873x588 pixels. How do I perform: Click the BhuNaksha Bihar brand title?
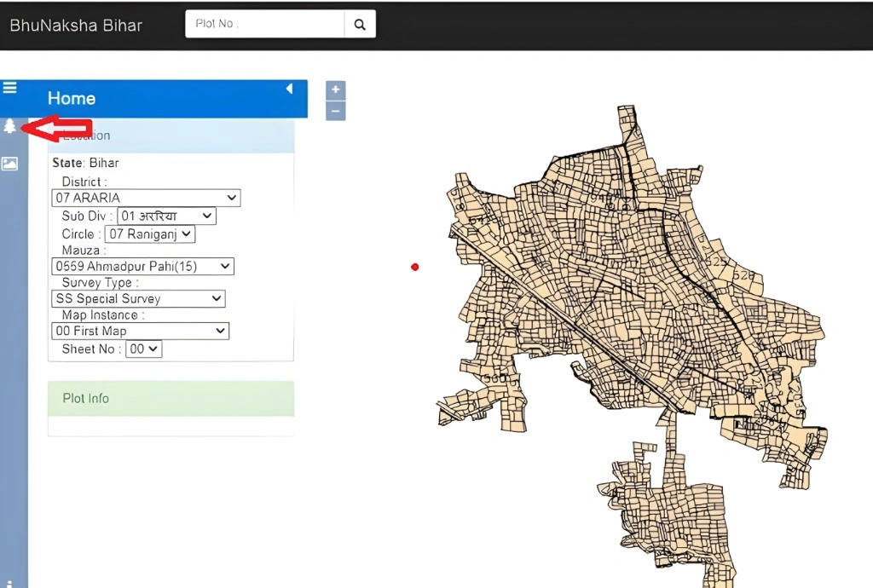(76, 26)
